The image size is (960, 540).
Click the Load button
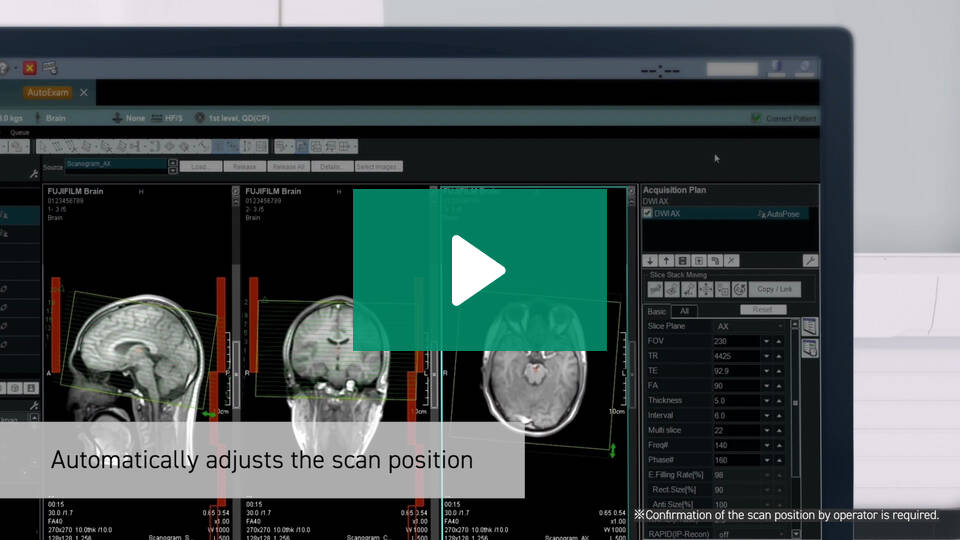pos(200,167)
